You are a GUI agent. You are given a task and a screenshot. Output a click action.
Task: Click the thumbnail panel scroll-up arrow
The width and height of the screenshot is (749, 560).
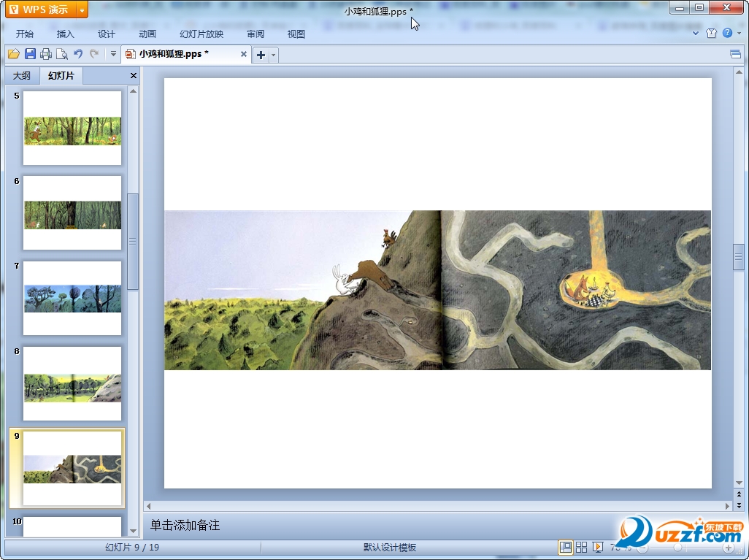(134, 91)
